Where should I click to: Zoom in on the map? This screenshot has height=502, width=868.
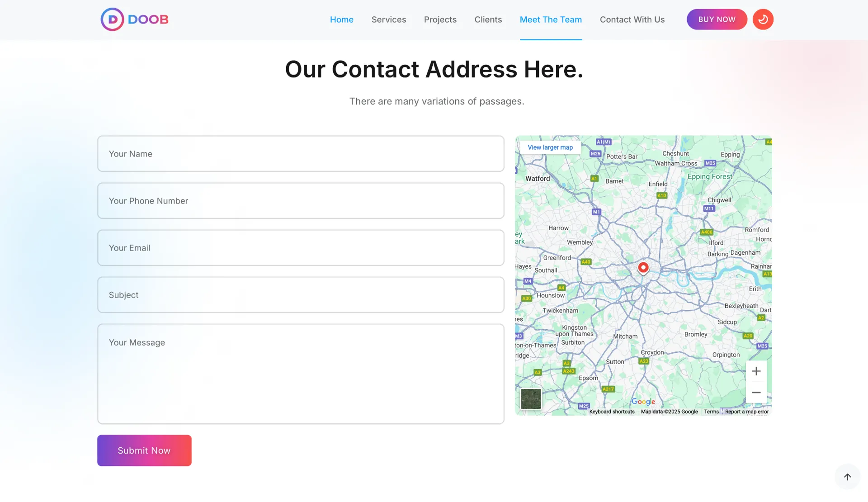coord(756,371)
